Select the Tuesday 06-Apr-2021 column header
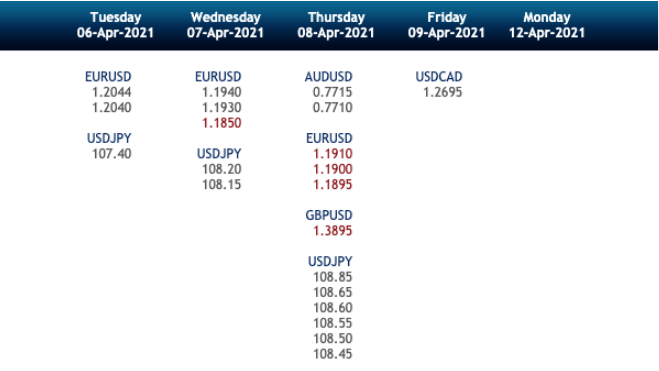The image size is (659, 371). [x=116, y=25]
